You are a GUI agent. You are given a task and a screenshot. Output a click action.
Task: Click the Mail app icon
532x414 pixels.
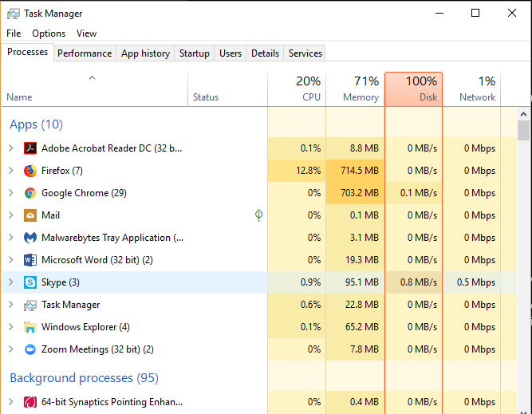(30, 215)
